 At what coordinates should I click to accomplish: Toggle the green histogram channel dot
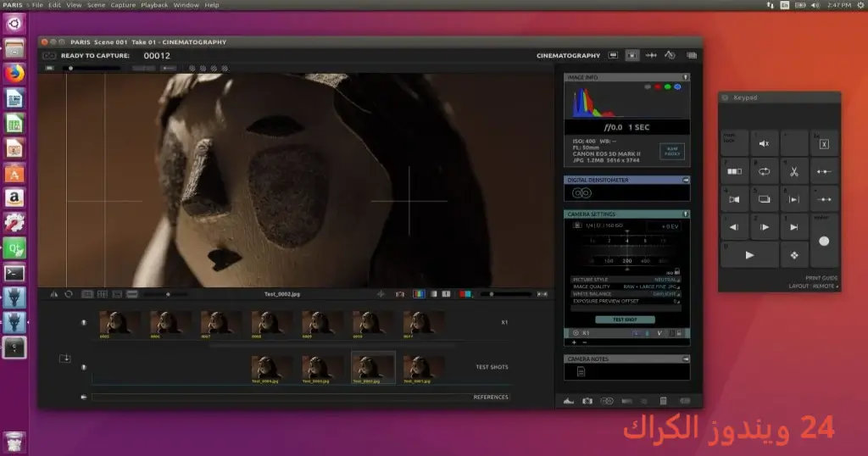tap(668, 87)
